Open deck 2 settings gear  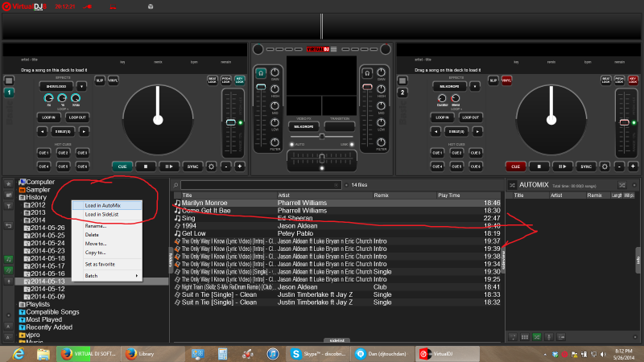click(x=605, y=167)
